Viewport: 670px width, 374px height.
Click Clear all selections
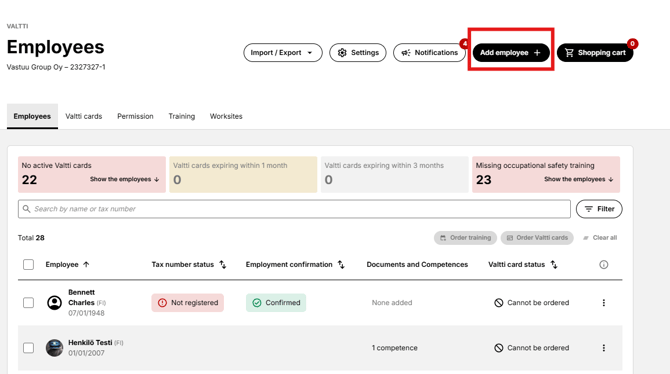click(x=600, y=238)
